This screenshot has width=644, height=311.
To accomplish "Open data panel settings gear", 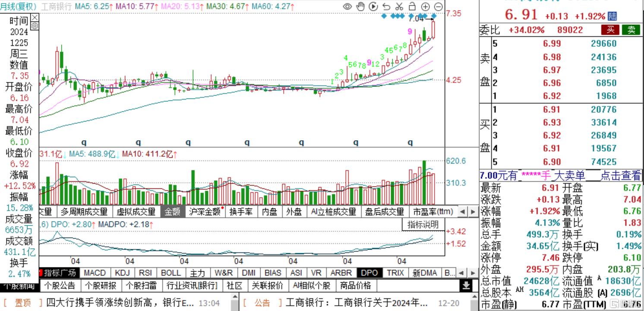I will pyautogui.click(x=35, y=26).
